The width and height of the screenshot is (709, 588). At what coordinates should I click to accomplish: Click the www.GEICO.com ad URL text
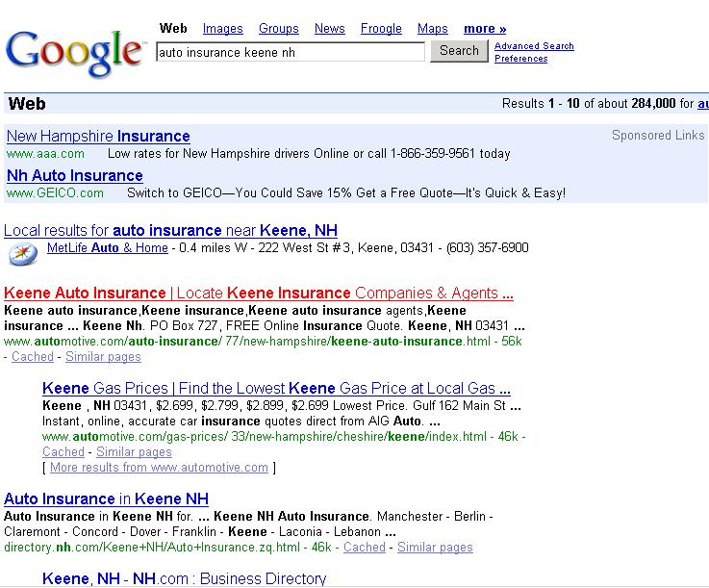point(55,193)
